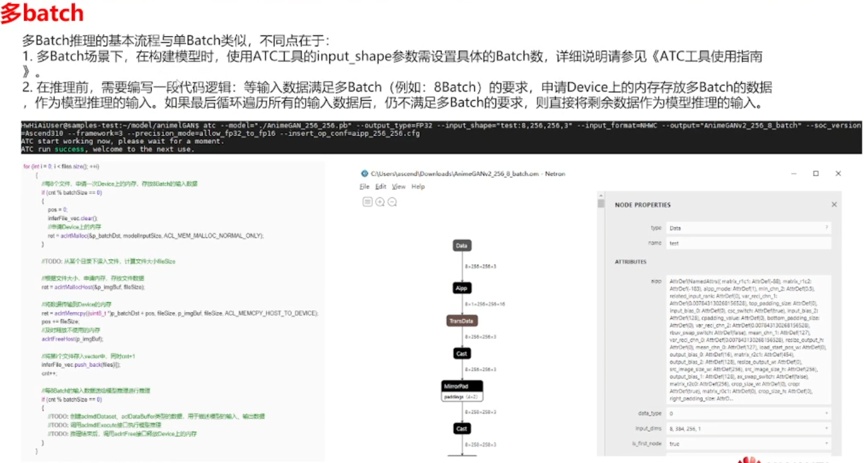Click the properties panel scrollbar up arrow
Image resolution: width=868 pixels, height=463 pixels.
pyautogui.click(x=601, y=196)
